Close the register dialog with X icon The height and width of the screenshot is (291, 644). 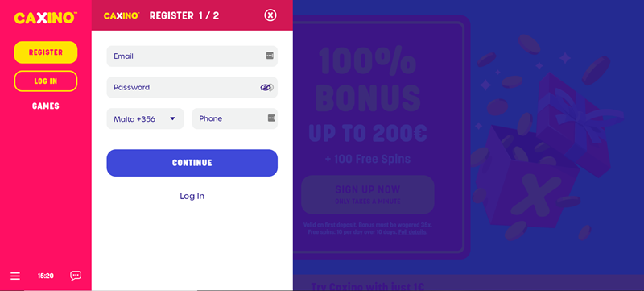pos(270,15)
